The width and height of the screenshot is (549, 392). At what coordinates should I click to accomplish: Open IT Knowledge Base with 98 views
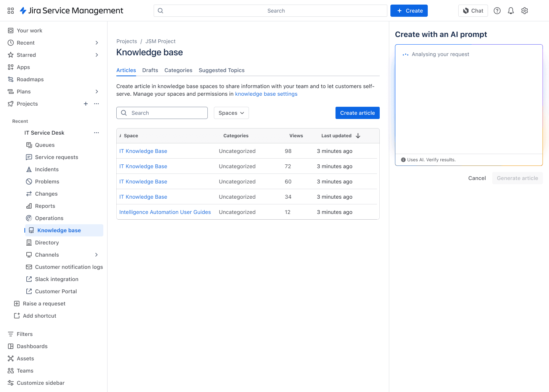point(143,151)
